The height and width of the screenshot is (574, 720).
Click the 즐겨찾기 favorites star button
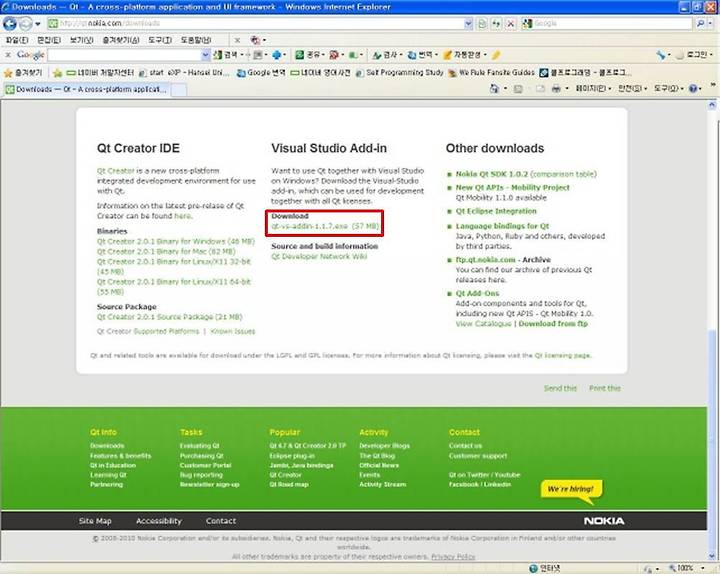(x=22, y=73)
